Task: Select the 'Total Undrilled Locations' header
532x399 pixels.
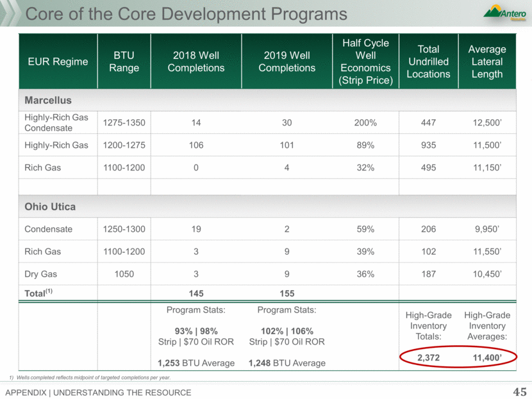Action: (x=429, y=61)
